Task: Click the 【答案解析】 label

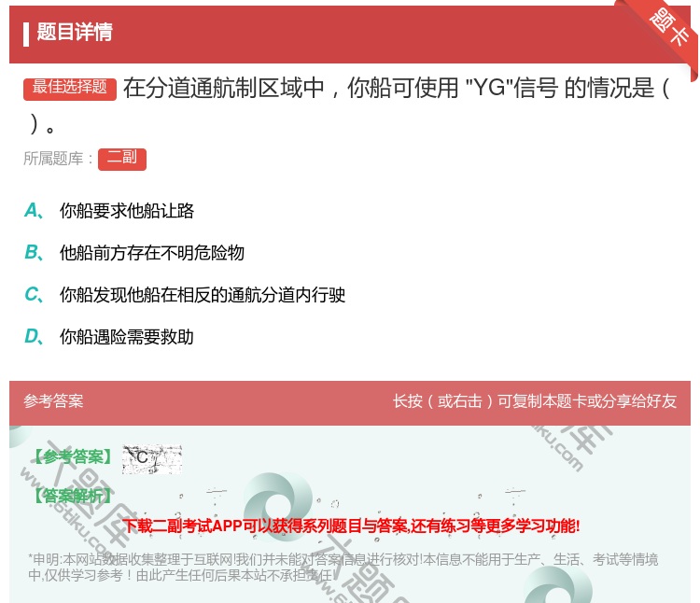Action: pos(74,496)
